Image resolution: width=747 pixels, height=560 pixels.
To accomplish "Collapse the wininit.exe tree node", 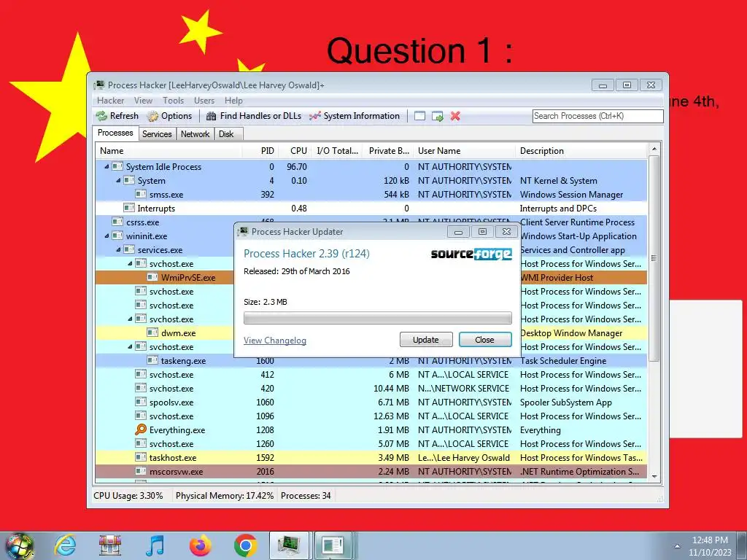I will [x=107, y=236].
